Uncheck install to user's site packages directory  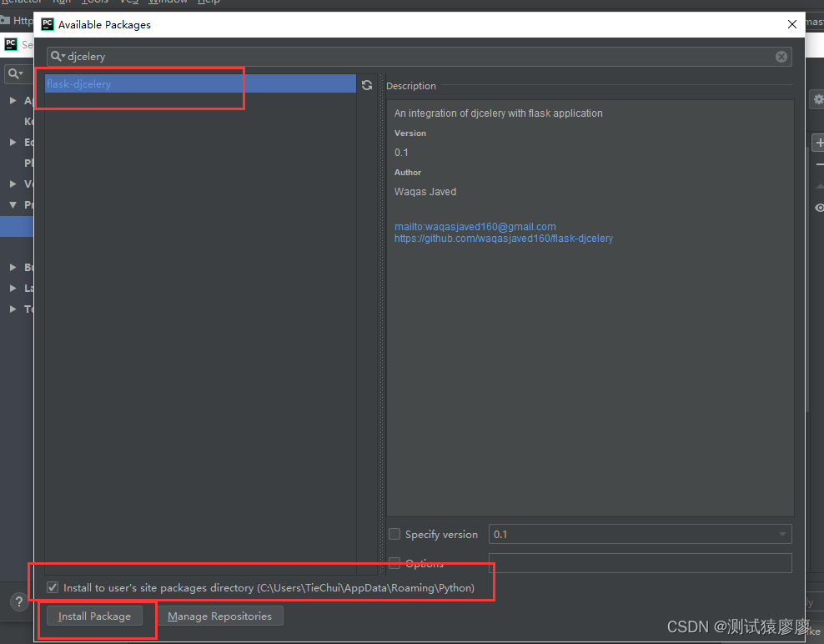coord(52,586)
